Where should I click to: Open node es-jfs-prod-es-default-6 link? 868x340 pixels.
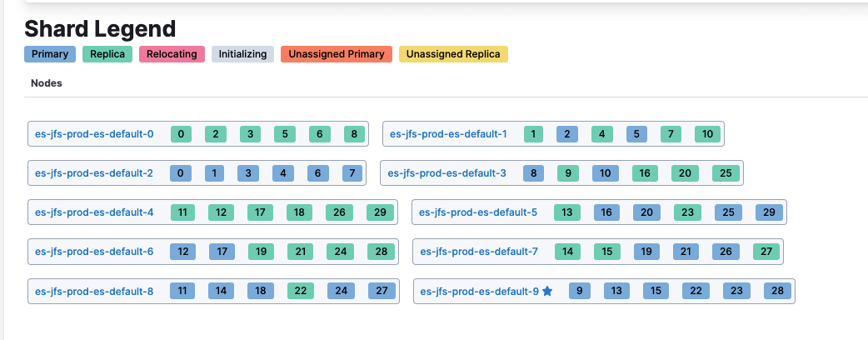click(94, 252)
